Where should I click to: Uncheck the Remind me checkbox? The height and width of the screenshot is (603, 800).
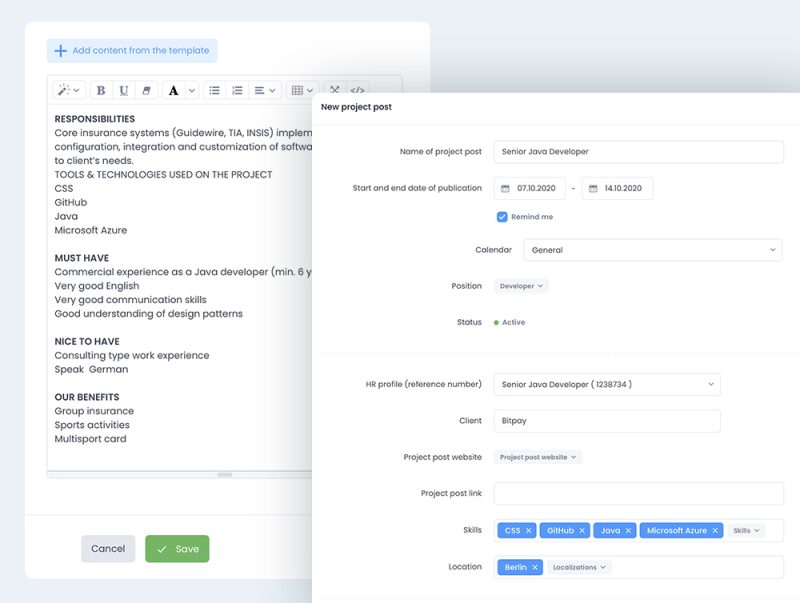pyautogui.click(x=502, y=216)
